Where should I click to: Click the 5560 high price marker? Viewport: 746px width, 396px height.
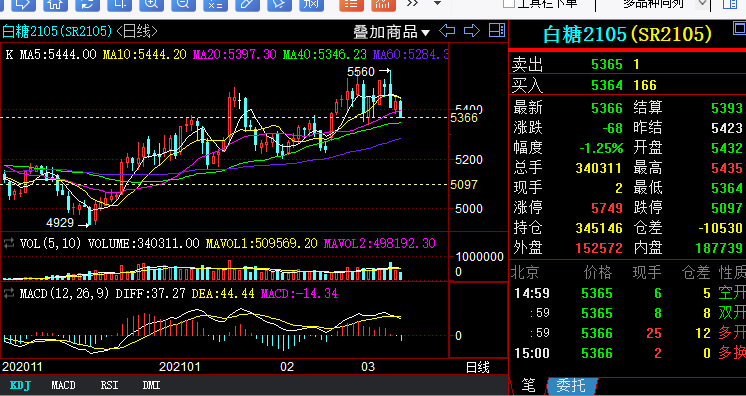(361, 72)
